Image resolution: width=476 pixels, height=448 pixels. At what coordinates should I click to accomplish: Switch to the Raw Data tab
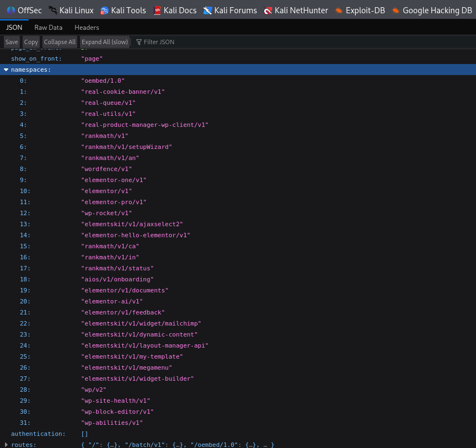click(x=49, y=28)
